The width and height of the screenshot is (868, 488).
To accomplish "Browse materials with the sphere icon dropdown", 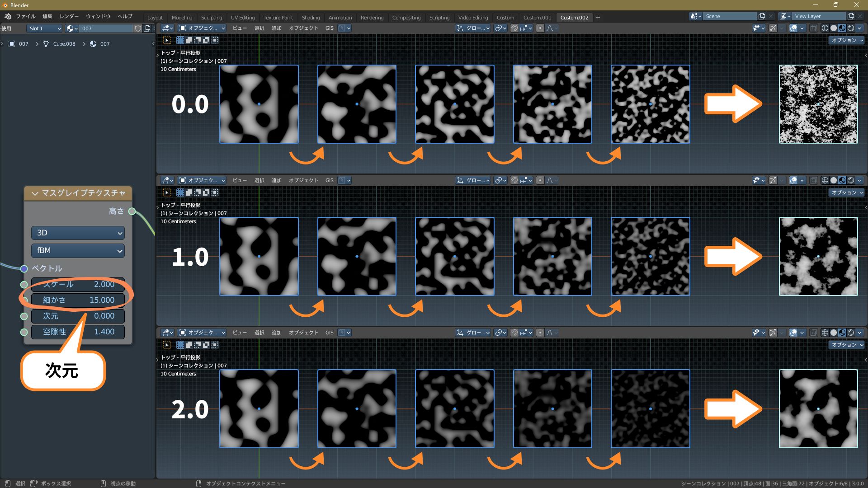I will (x=71, y=28).
